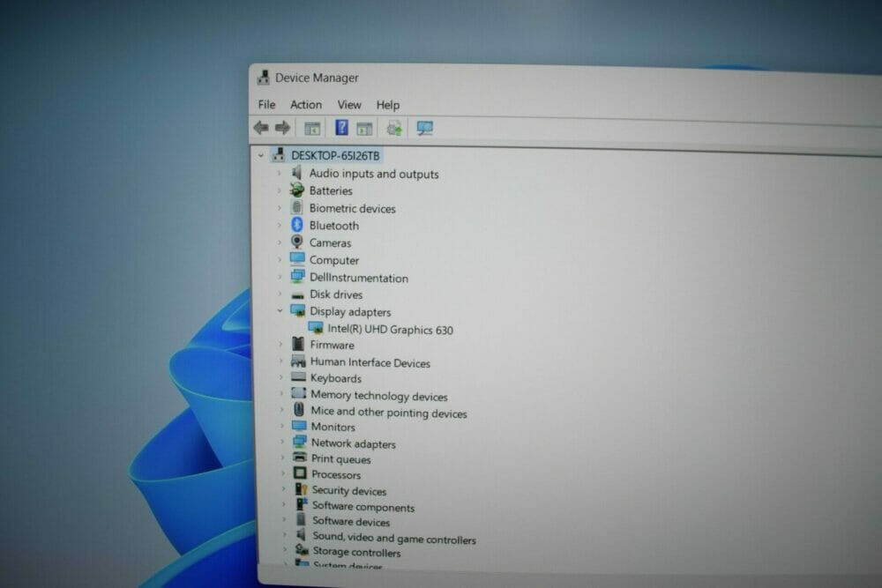
Task: Select the Human Interface Devices label
Action: (x=370, y=362)
